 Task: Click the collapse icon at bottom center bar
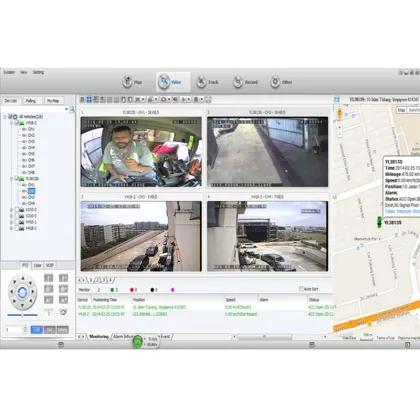point(312,345)
